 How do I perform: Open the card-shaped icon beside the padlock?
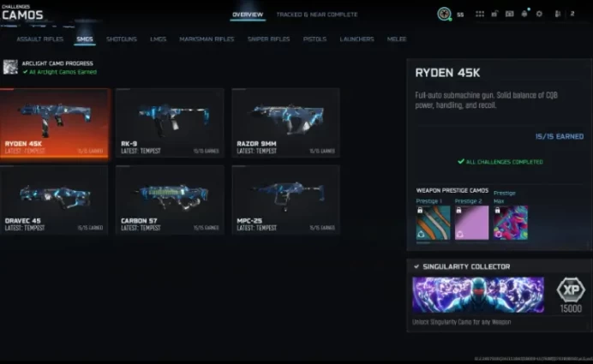click(509, 14)
